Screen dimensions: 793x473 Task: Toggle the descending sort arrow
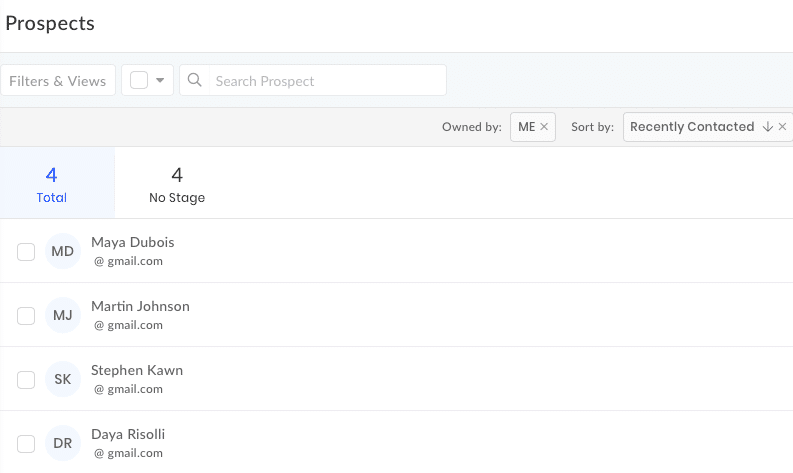[x=768, y=126]
